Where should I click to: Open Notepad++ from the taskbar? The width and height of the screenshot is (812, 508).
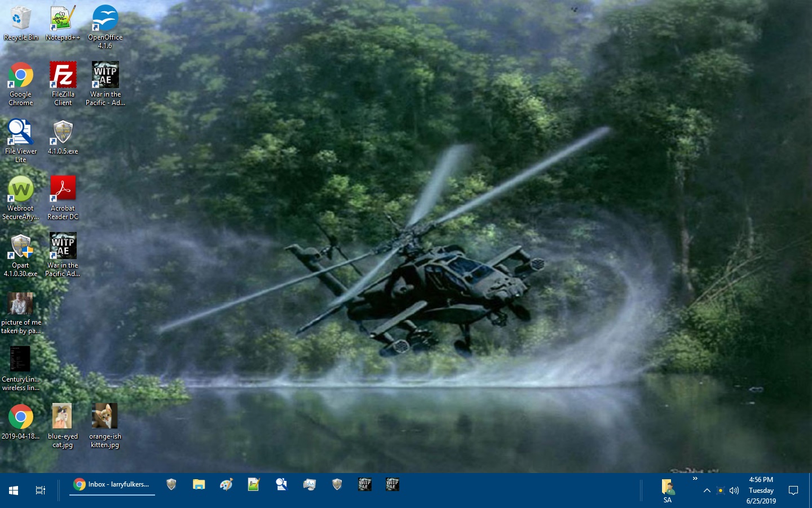tap(254, 484)
